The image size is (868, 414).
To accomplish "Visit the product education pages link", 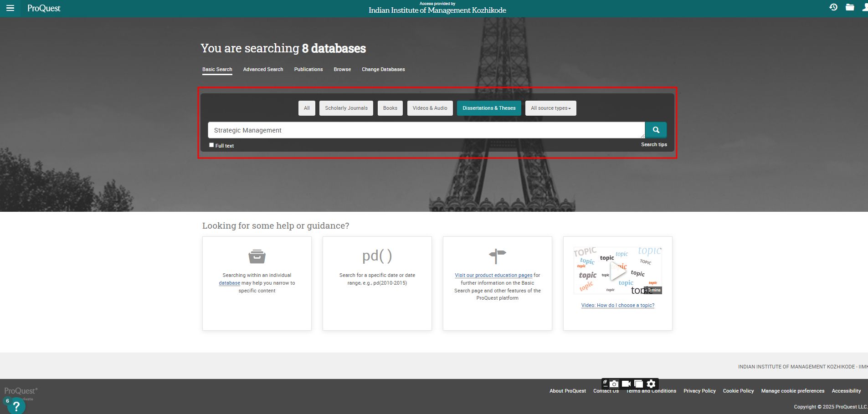I will pyautogui.click(x=493, y=275).
